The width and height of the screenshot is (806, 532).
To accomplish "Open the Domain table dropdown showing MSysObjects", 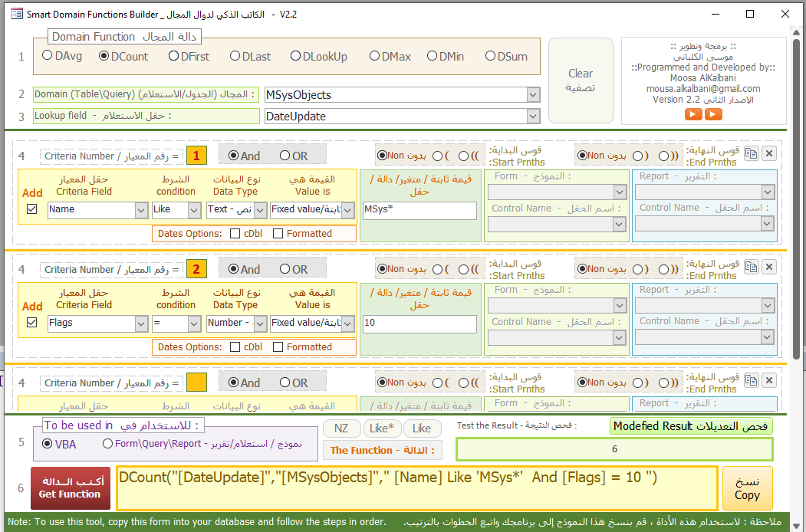I will point(534,95).
